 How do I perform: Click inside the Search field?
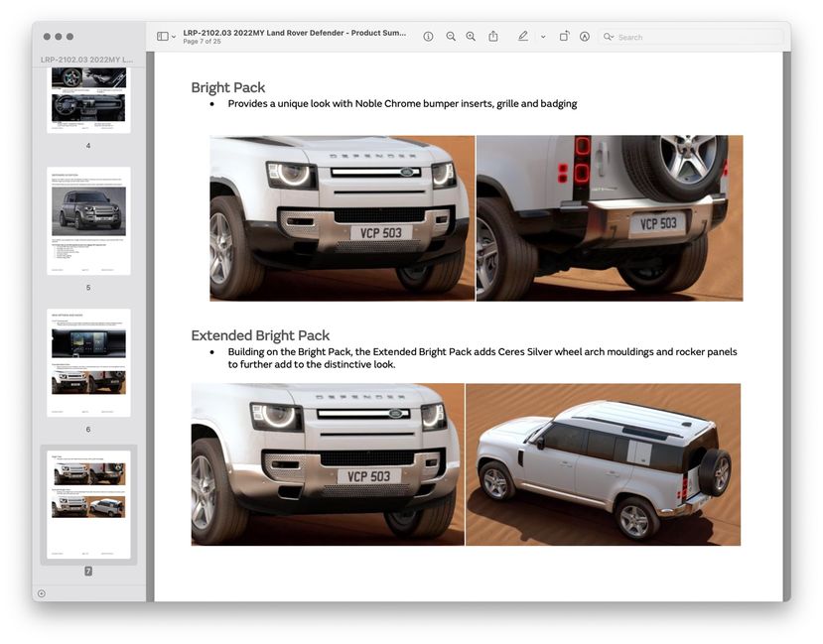[x=690, y=37]
